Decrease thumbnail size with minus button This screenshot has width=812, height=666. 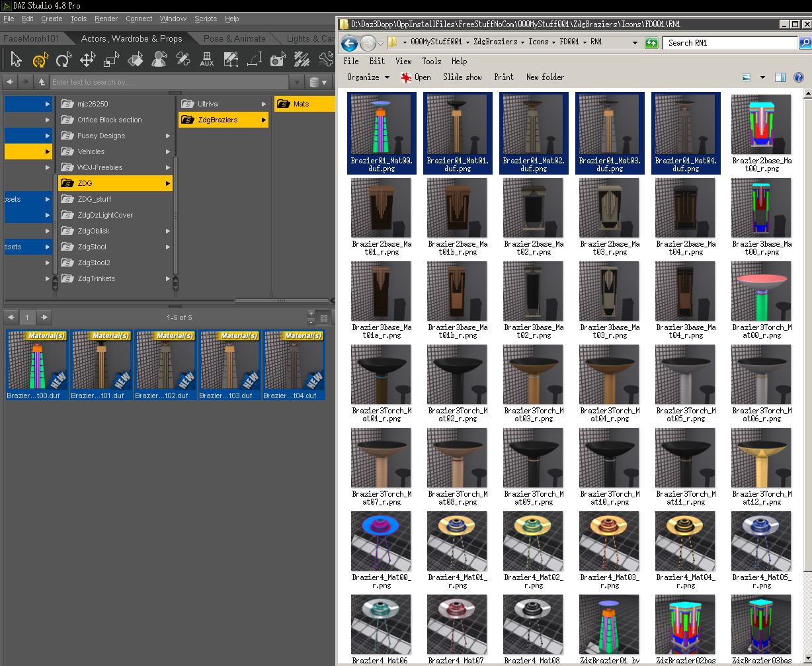[311, 321]
